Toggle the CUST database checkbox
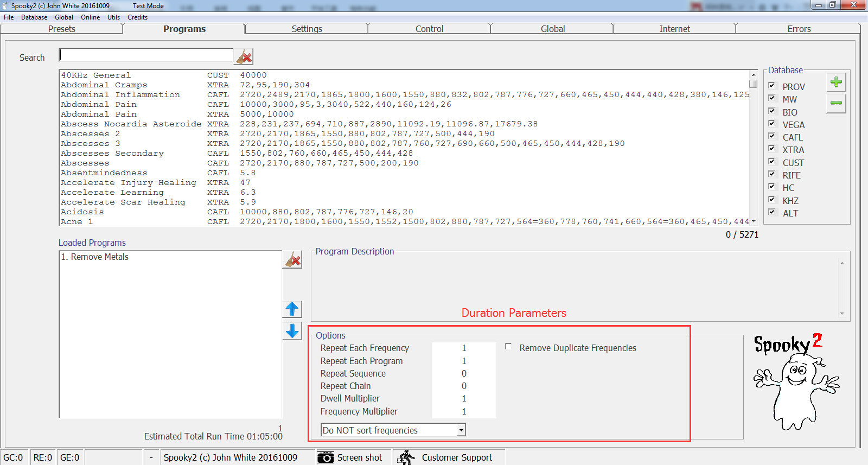This screenshot has width=868, height=465. point(771,162)
